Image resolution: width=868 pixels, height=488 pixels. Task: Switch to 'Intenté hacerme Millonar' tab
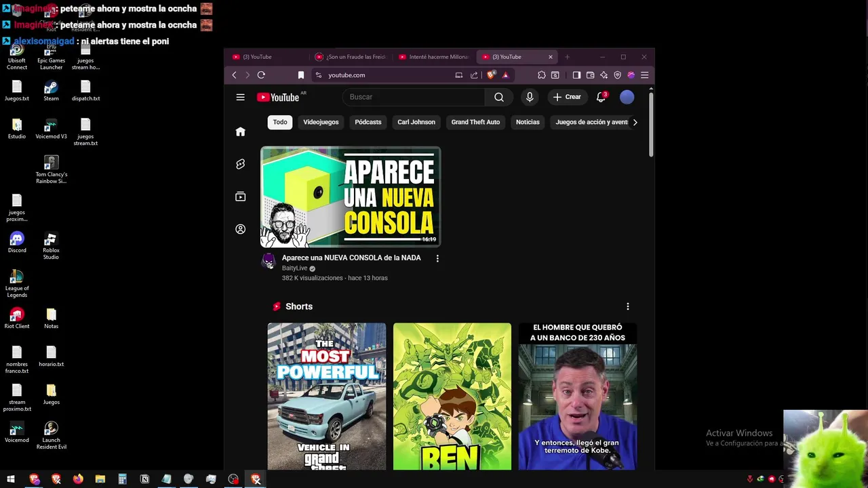click(x=435, y=57)
